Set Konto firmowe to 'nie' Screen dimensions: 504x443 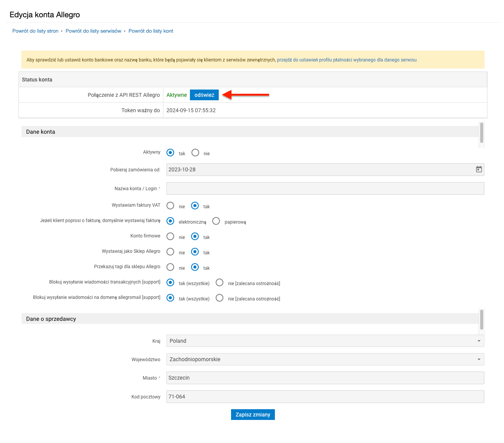[x=170, y=236]
